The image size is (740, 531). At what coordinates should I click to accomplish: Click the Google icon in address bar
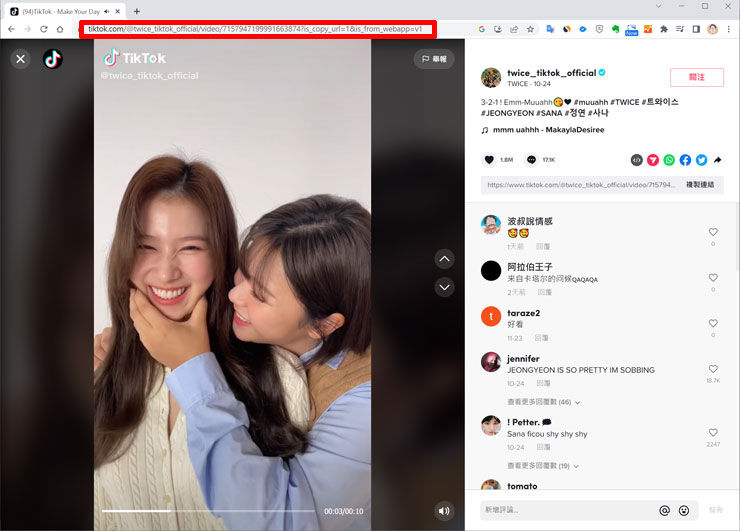click(x=481, y=29)
